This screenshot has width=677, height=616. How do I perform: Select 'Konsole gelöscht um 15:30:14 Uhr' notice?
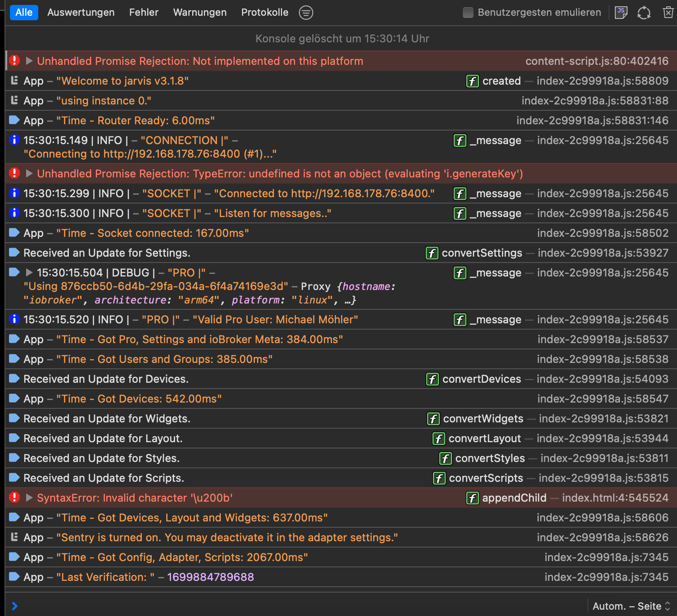coord(342,39)
